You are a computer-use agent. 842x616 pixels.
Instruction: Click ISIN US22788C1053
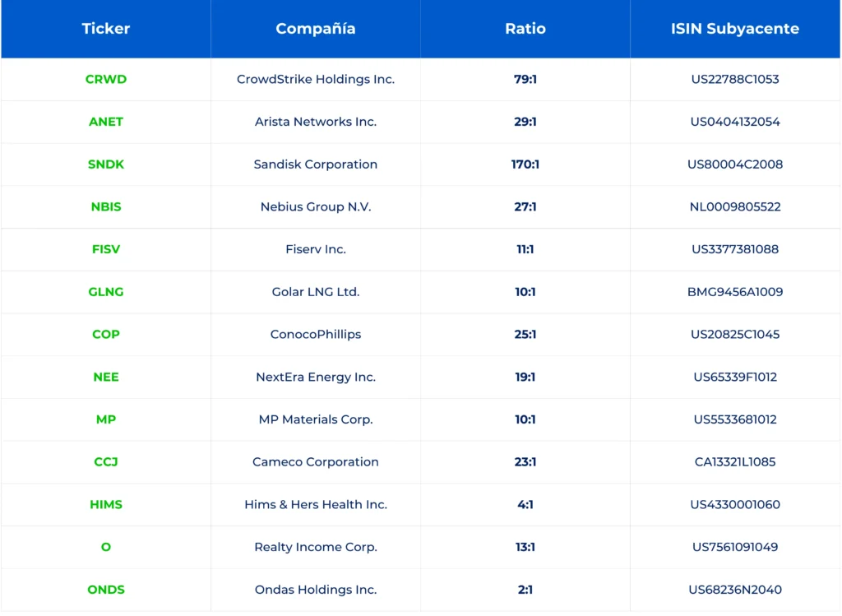[735, 79]
